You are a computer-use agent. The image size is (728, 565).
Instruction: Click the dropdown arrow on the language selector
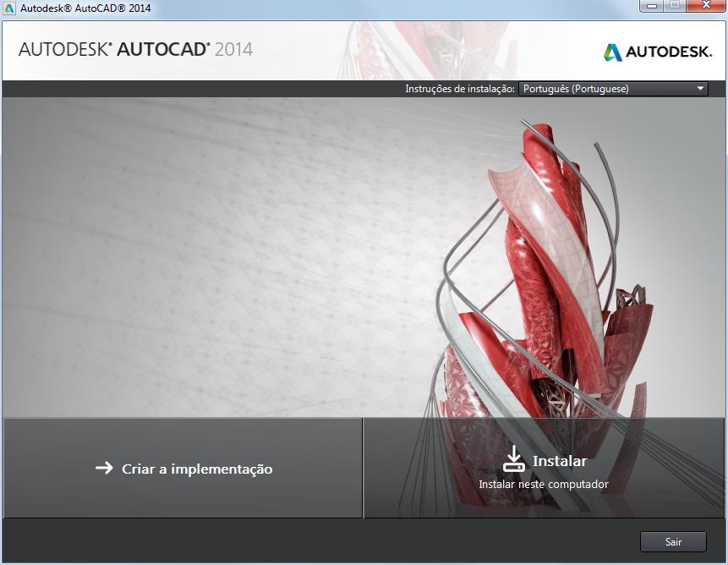coord(699,88)
